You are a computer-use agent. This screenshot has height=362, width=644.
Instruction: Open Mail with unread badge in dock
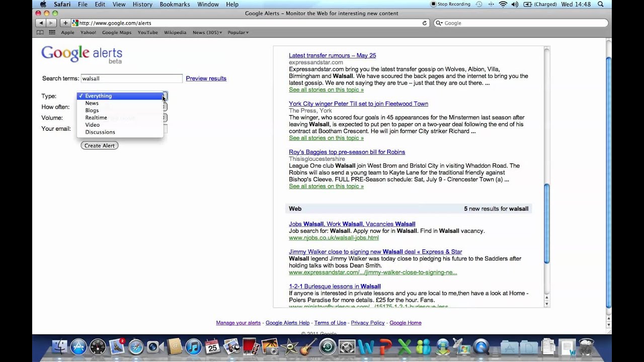(117, 346)
